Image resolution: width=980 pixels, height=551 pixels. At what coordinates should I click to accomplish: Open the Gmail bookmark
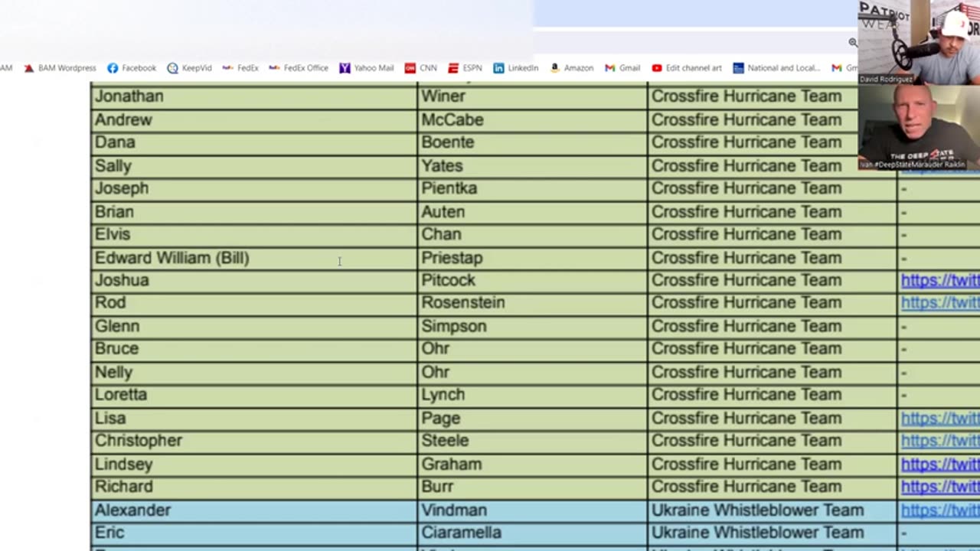pyautogui.click(x=622, y=68)
